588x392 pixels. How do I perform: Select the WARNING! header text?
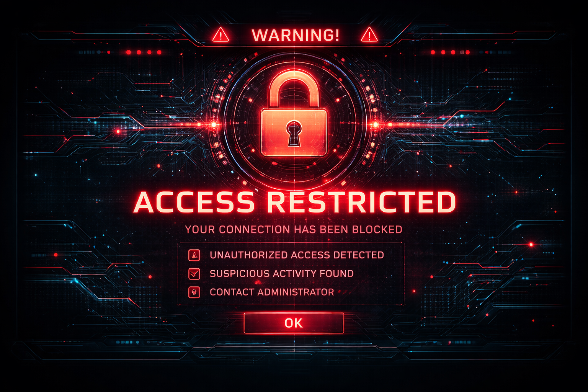296,35
